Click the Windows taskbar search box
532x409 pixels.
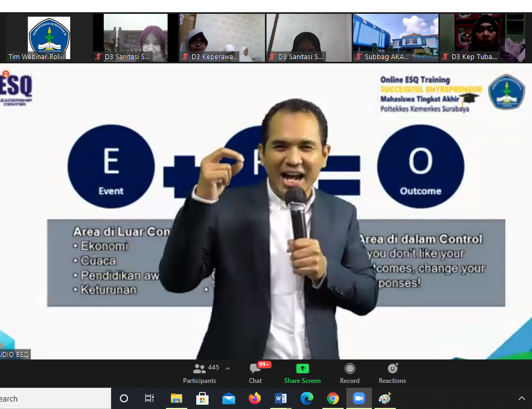tap(53, 398)
